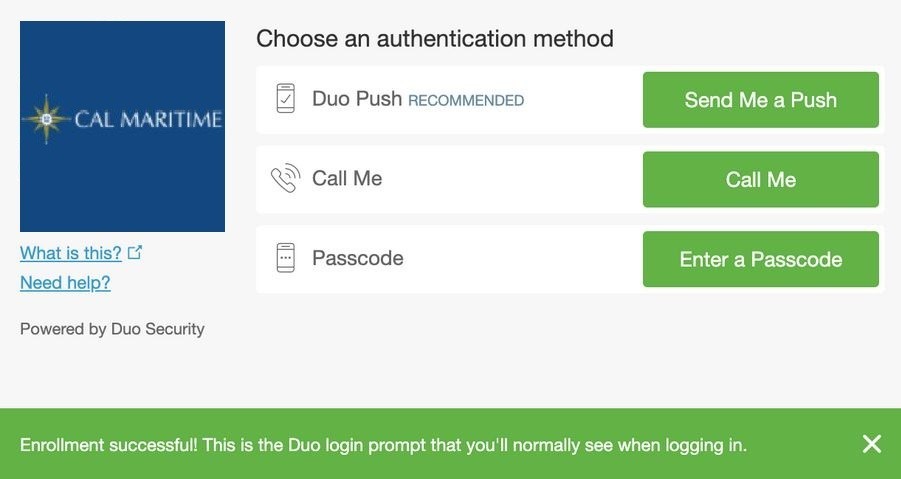Click the Duo Push phone checkmark icon
901x479 pixels.
point(286,98)
